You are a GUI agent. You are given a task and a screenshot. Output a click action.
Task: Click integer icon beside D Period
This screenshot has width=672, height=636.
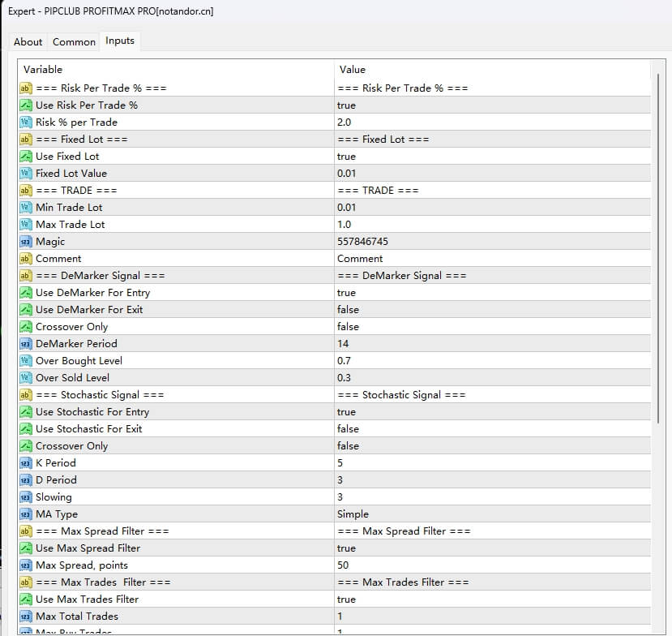pyautogui.click(x=26, y=480)
